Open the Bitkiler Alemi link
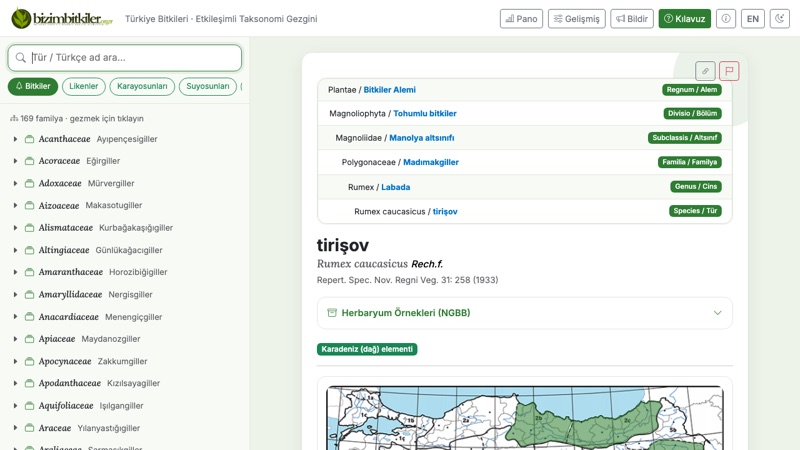 pos(389,90)
